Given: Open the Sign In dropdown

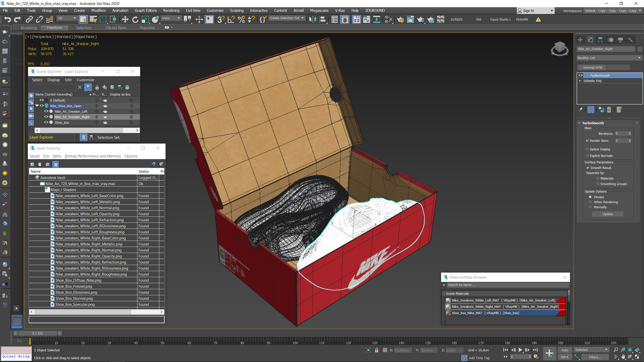Looking at the screenshot, I should pyautogui.click(x=535, y=11).
